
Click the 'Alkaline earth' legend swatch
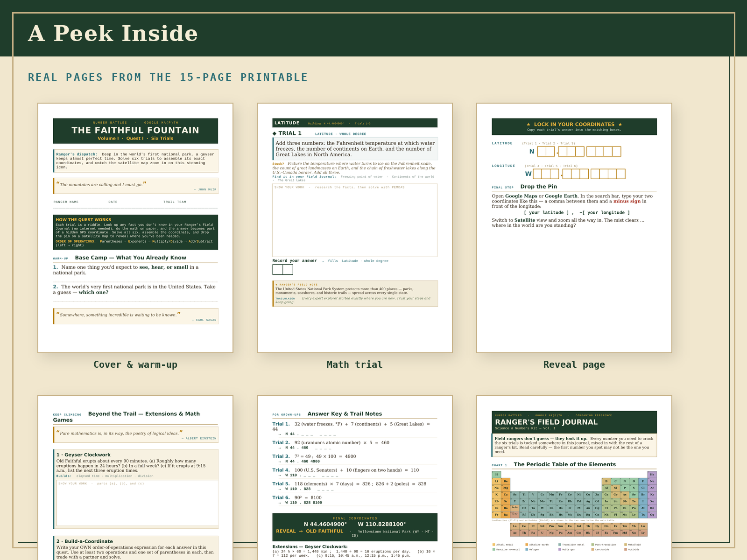click(527, 545)
